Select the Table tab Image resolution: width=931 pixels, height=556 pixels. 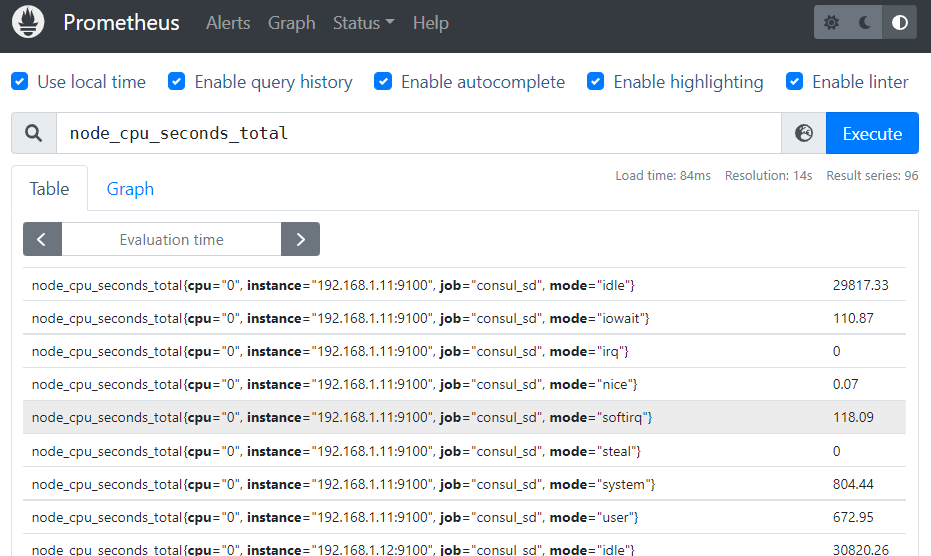tap(50, 189)
